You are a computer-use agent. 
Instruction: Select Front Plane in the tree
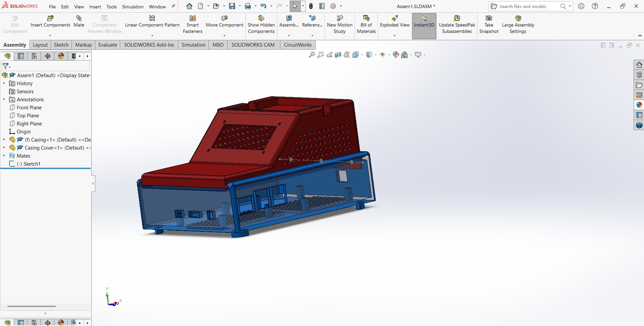point(29,107)
